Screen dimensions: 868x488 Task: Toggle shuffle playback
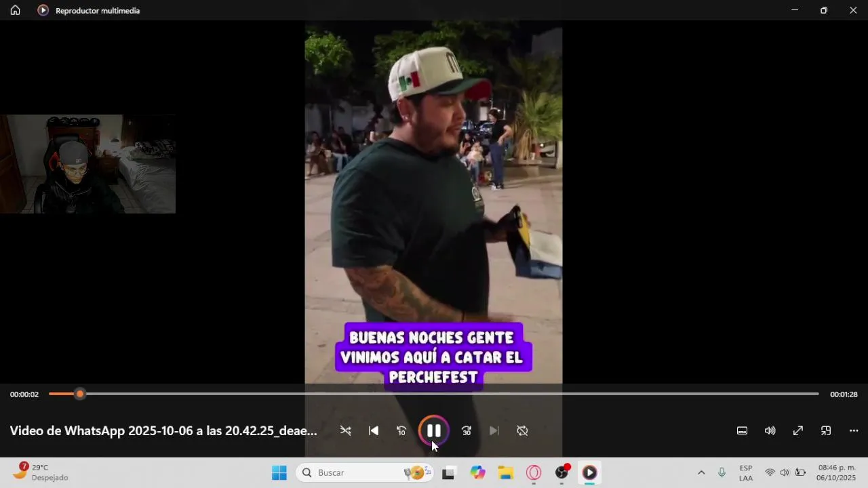pyautogui.click(x=346, y=430)
